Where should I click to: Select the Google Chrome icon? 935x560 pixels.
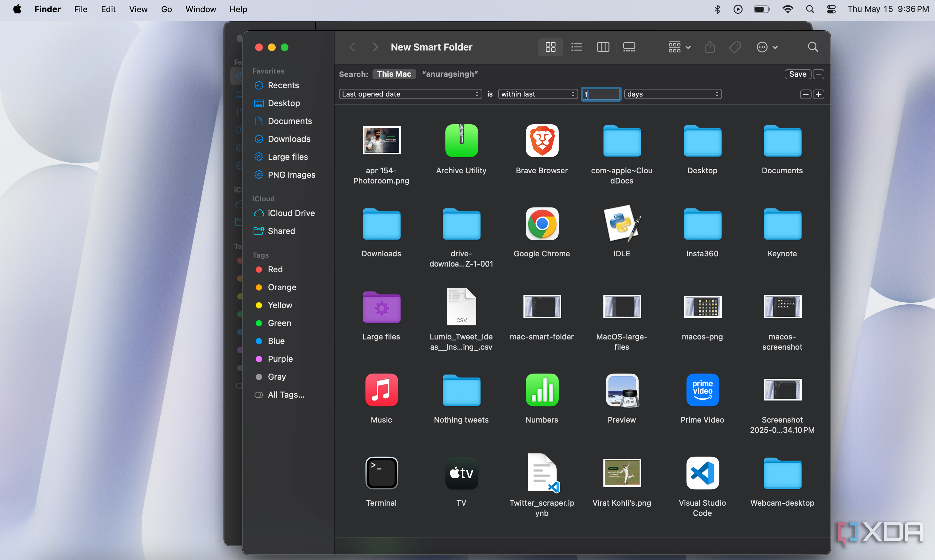coord(542,223)
